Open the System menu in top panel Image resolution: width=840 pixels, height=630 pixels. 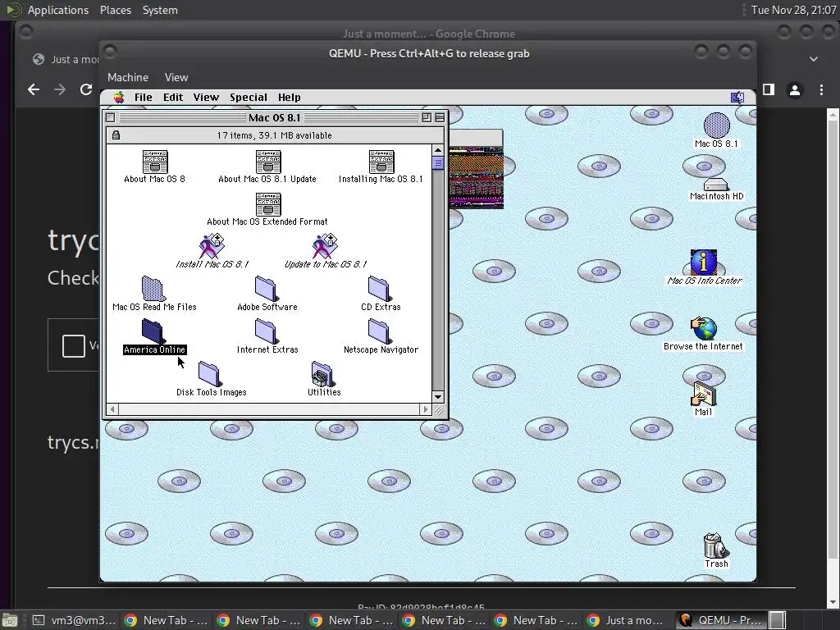tap(160, 10)
